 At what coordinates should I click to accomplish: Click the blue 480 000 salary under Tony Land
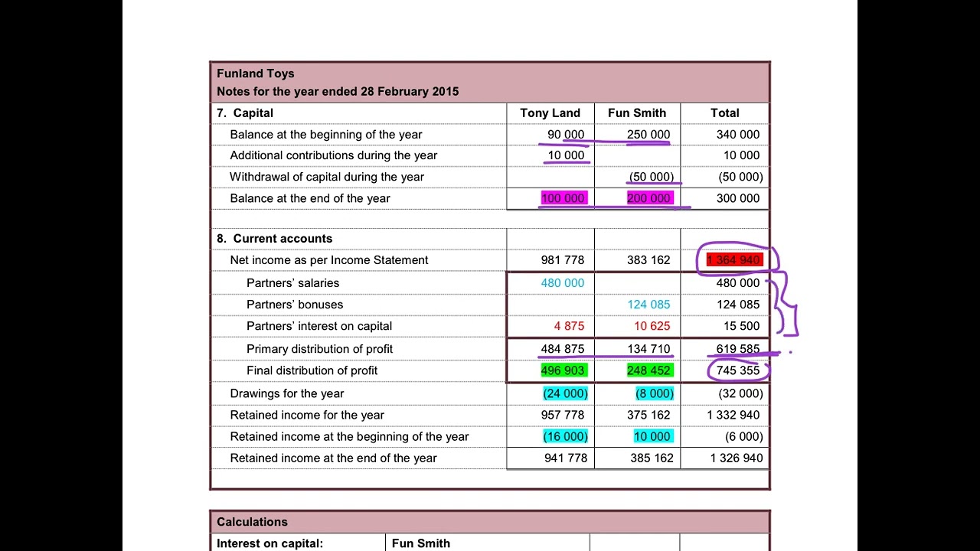point(563,283)
